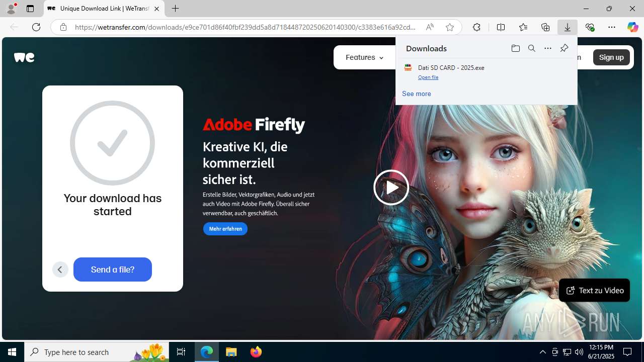The image size is (644, 362).
Task: Go back with the round chevron button
Action: (x=60, y=269)
